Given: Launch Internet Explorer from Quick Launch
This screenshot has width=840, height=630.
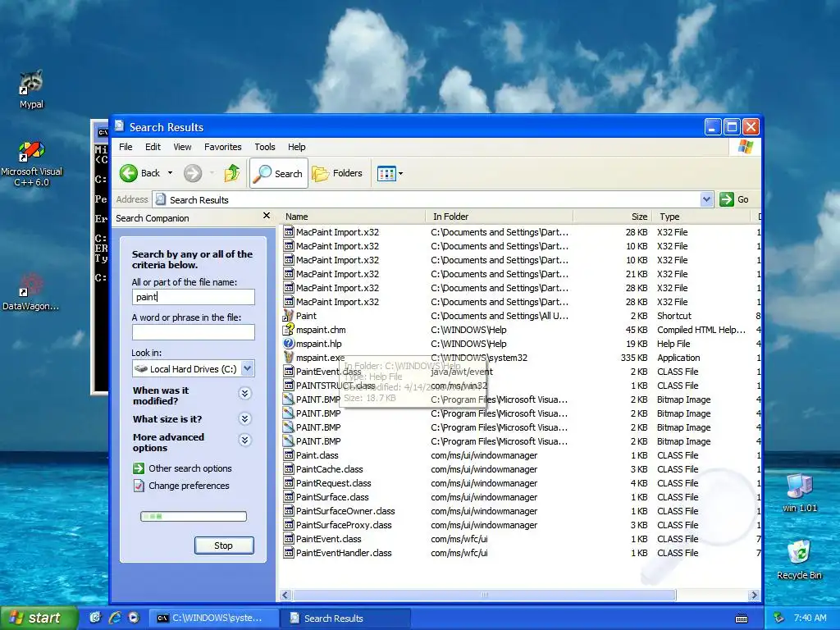Looking at the screenshot, I should tap(115, 618).
